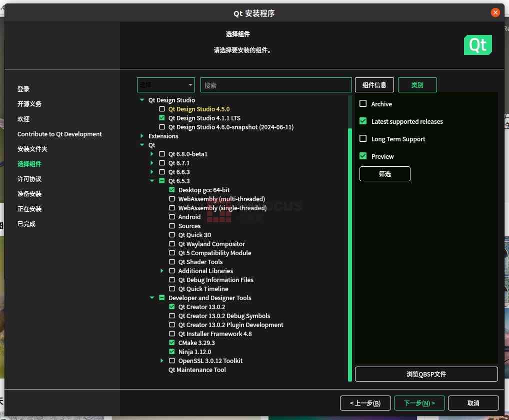The image size is (509, 420).
Task: Expand Qt 6.8.0-beta1
Action: [x=151, y=154]
